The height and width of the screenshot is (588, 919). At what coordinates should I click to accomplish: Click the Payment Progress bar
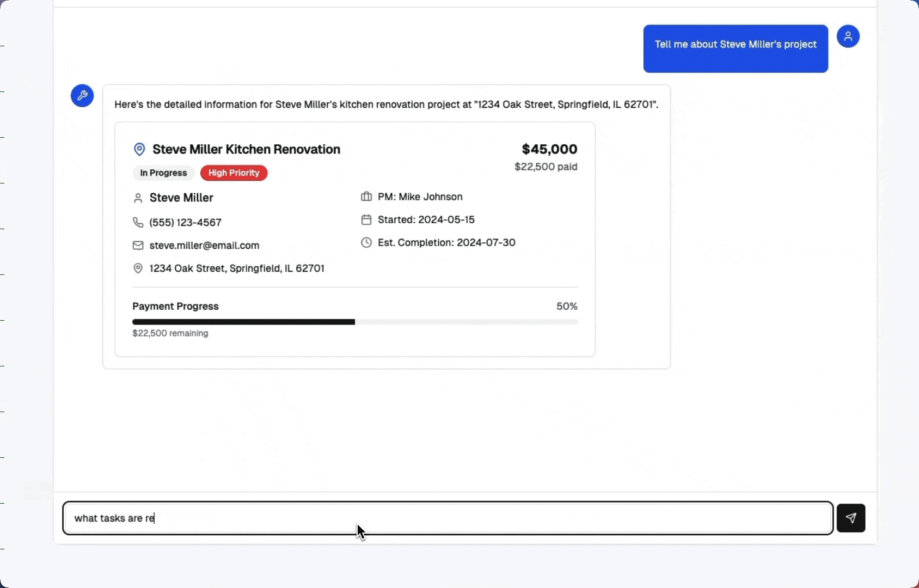point(354,322)
